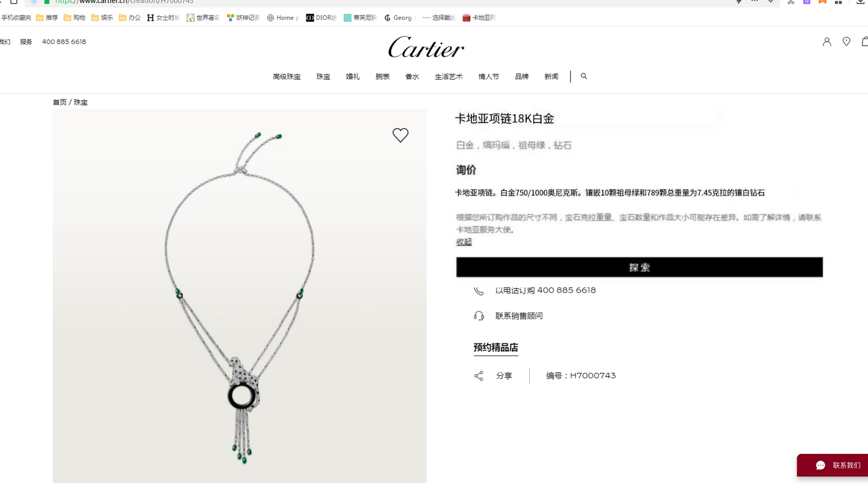Open the 香水 menu item
The image size is (868, 484).
[x=412, y=77]
